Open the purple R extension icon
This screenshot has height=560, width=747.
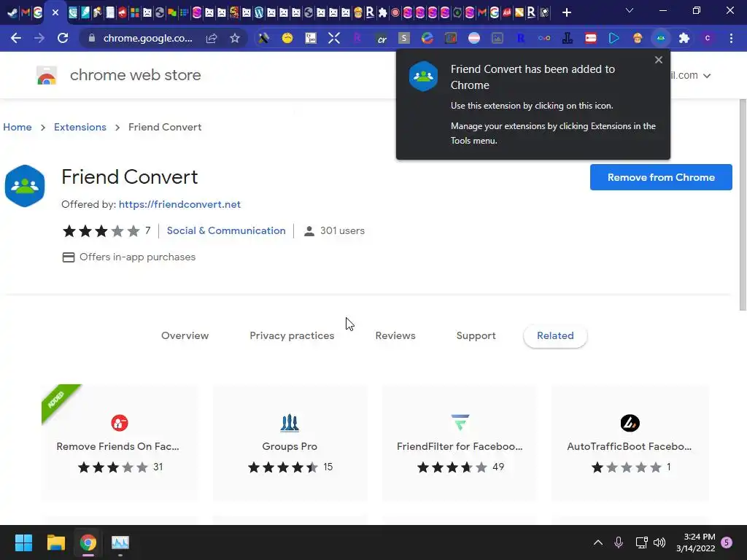(x=357, y=38)
